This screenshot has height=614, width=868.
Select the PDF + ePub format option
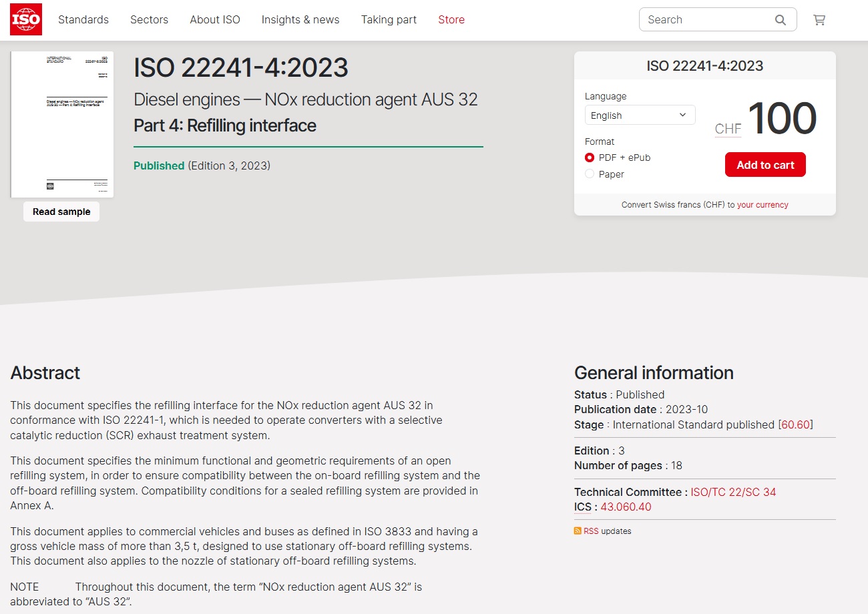pyautogui.click(x=590, y=158)
